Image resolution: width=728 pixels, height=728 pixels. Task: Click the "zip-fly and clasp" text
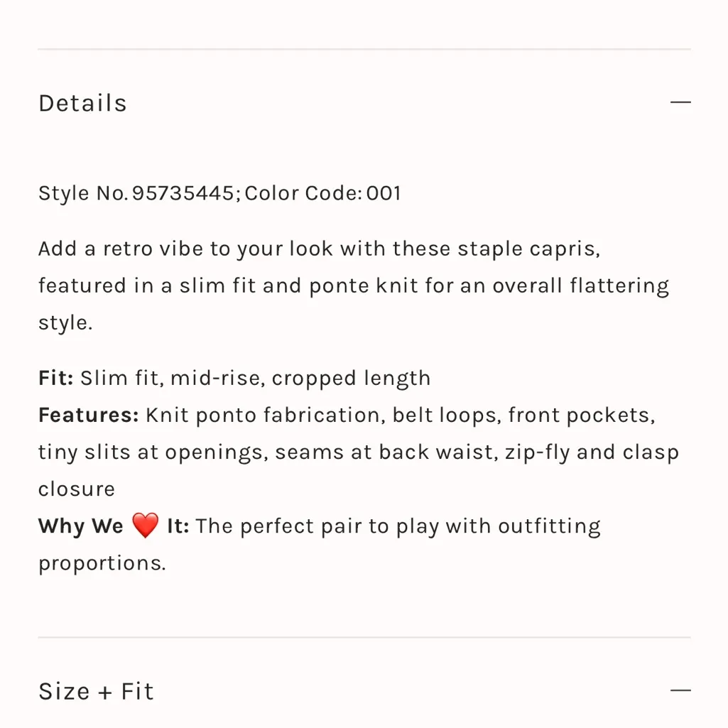(592, 452)
